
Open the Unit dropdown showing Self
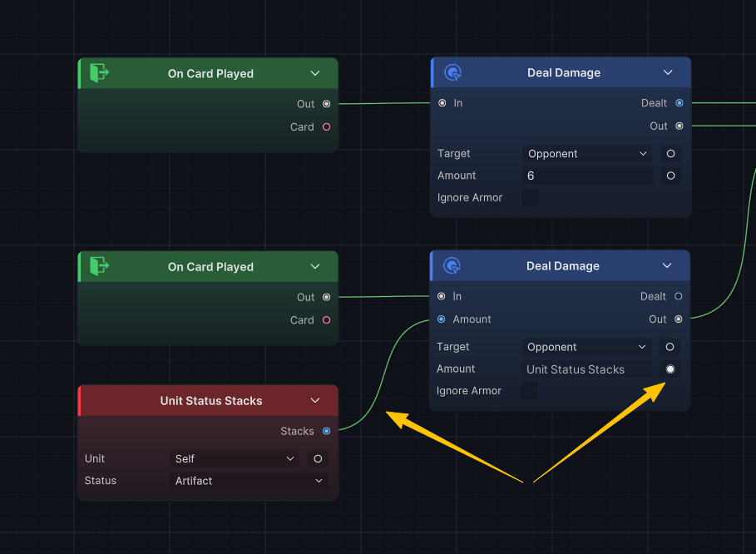pos(235,459)
